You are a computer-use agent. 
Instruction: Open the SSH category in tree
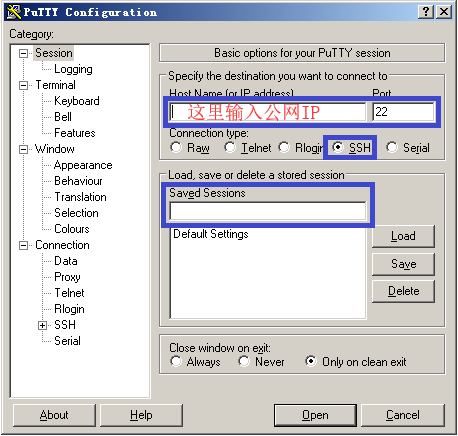tap(65, 325)
